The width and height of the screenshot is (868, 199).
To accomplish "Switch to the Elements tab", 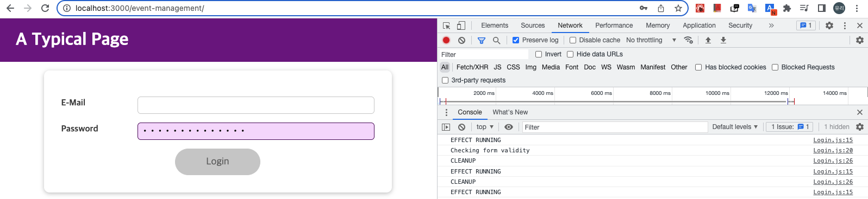I will click(495, 25).
